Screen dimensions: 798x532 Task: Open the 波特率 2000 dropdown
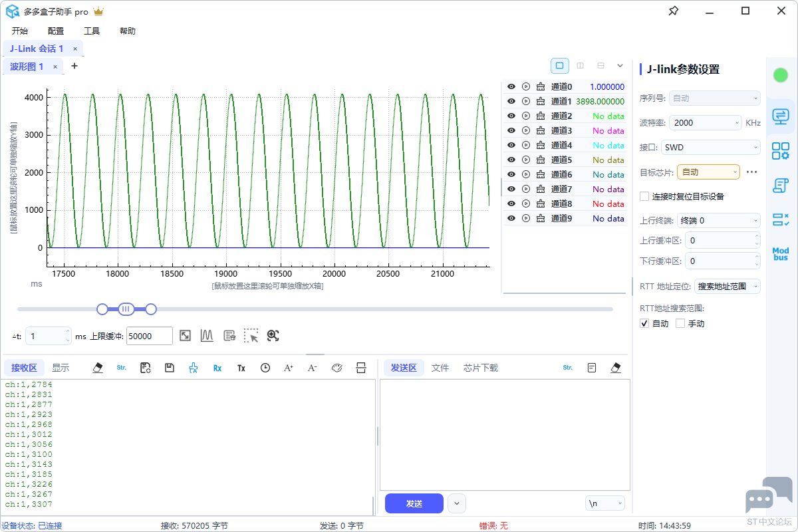tap(705, 122)
